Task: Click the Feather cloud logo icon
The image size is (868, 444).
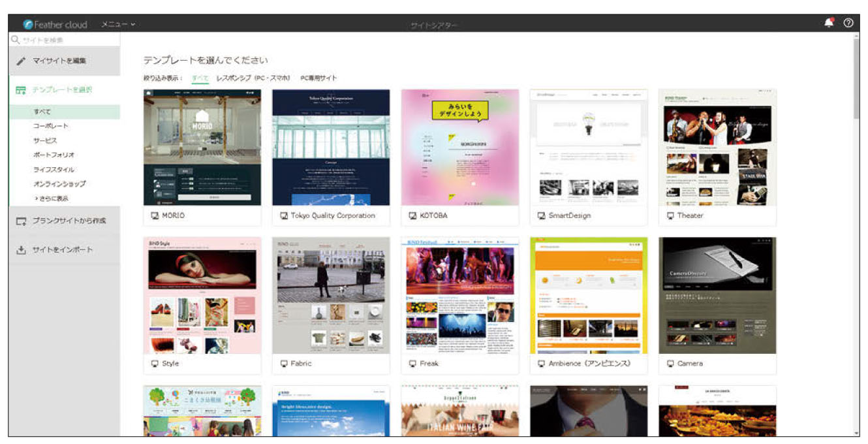Action: pyautogui.click(x=28, y=24)
